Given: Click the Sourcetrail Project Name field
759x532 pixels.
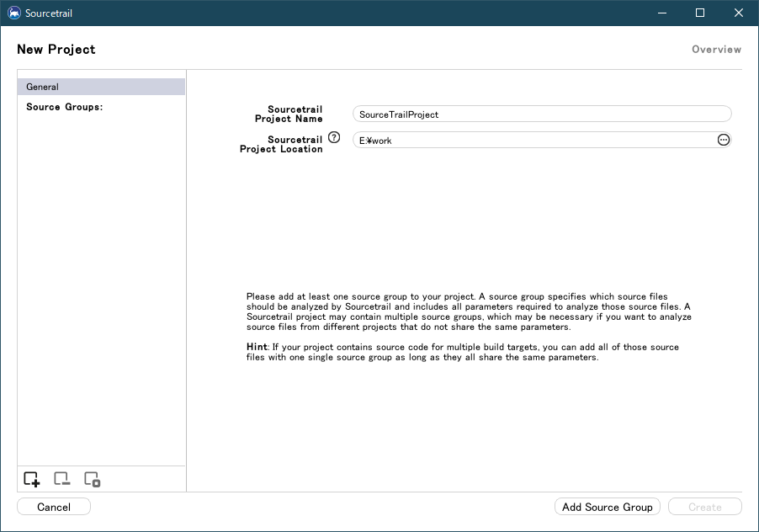Looking at the screenshot, I should click(x=542, y=114).
